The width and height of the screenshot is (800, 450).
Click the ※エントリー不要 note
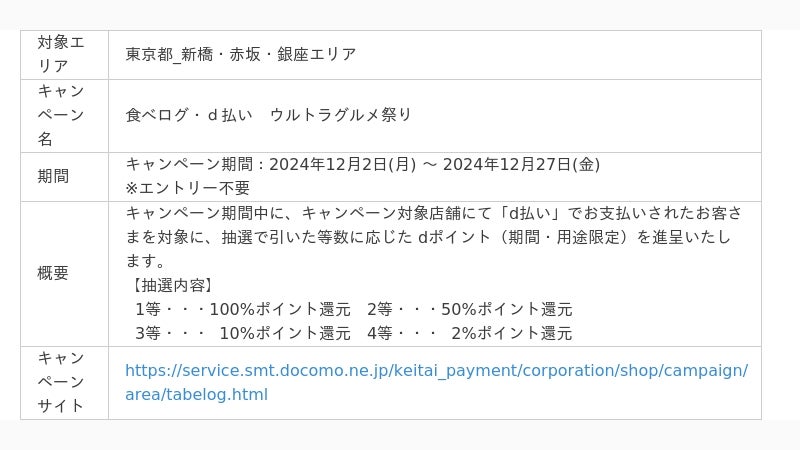tap(187, 188)
